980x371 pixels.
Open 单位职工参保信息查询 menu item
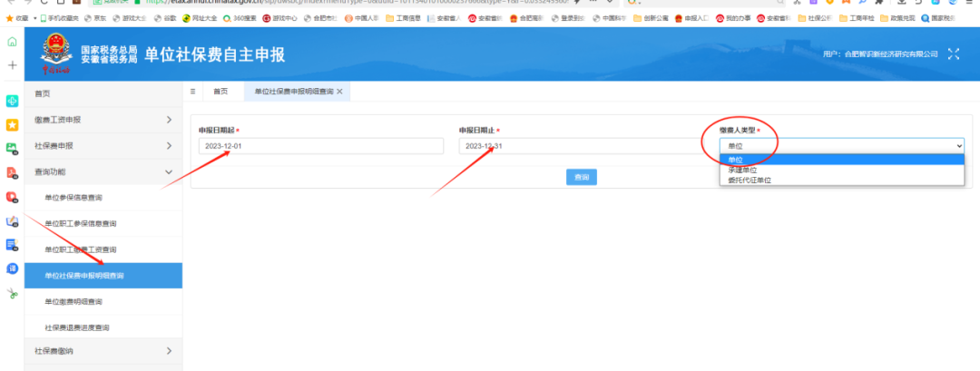tap(103, 224)
